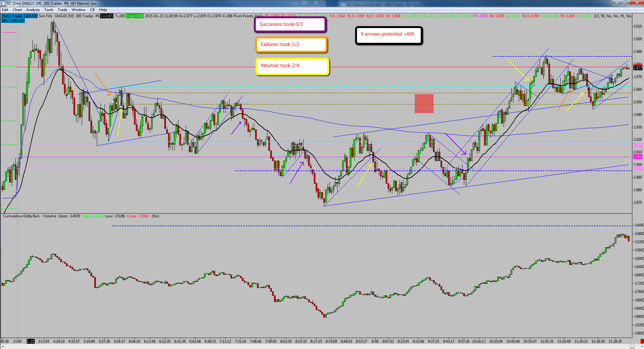Screen dimensions: 644x349
Task: Click the "R3: 3.094" pivot value
Action: coord(393,16)
